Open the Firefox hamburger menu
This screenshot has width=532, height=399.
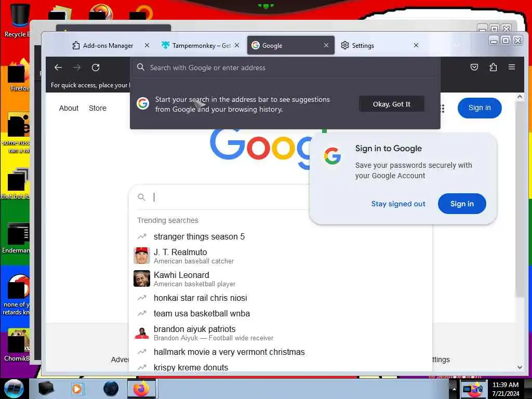(512, 67)
